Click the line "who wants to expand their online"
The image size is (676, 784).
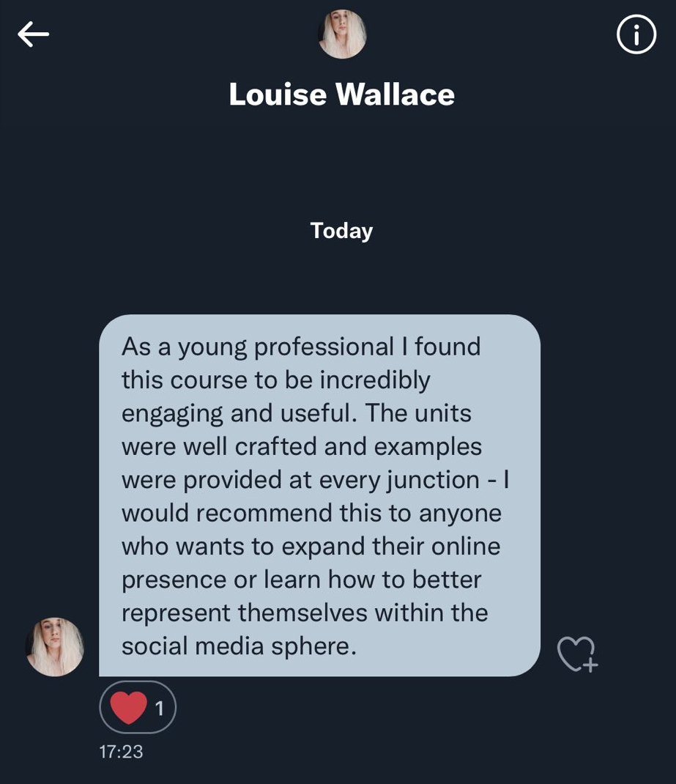coord(311,546)
